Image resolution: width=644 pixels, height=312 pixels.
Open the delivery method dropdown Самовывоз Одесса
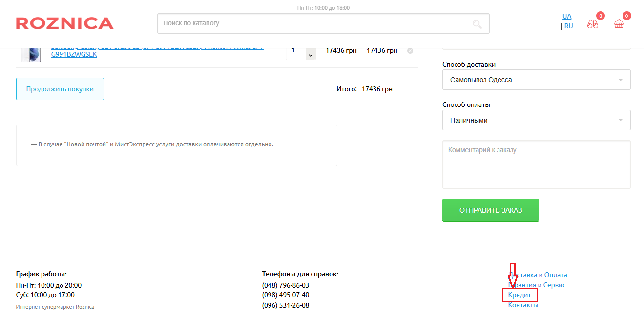pos(536,80)
